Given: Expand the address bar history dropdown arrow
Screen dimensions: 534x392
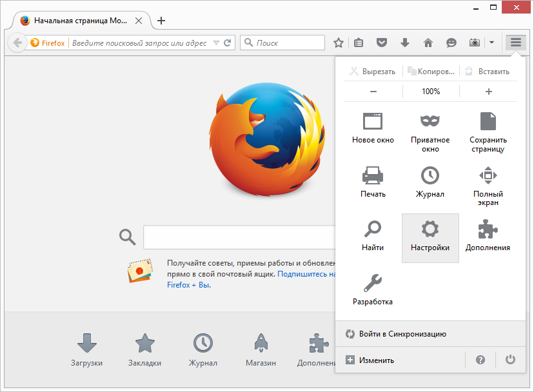Looking at the screenshot, I should coord(217,43).
